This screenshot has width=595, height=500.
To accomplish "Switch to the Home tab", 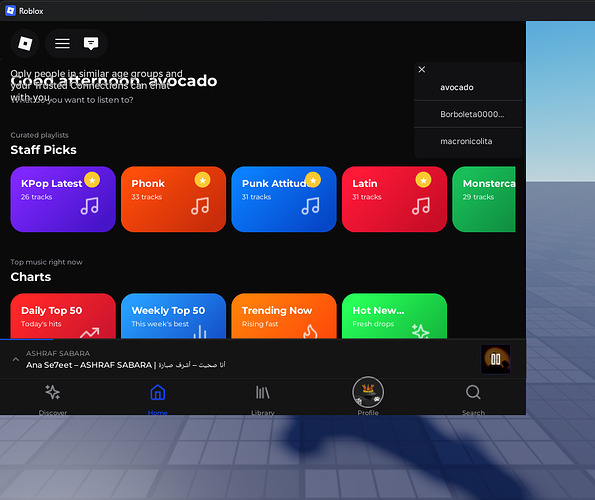I will pyautogui.click(x=157, y=399).
